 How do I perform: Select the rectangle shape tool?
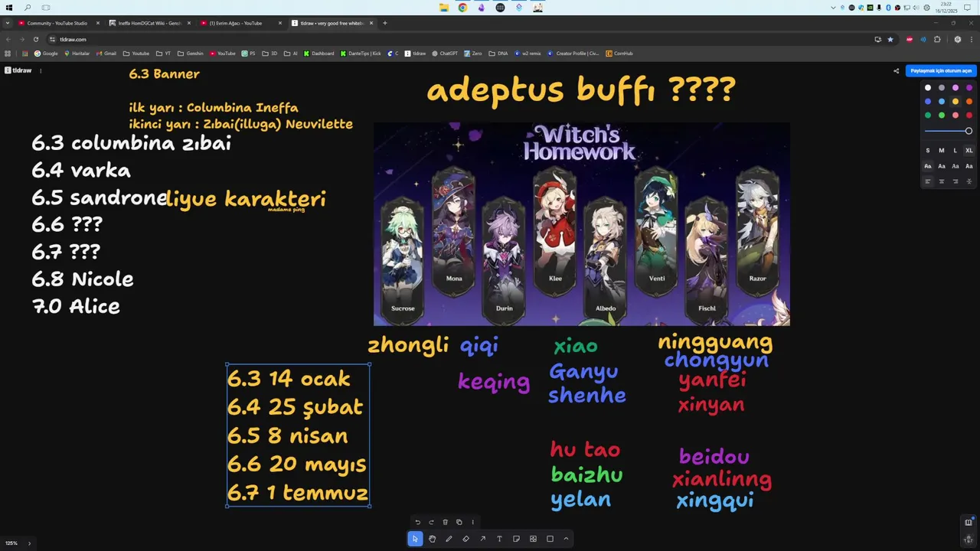pos(550,539)
